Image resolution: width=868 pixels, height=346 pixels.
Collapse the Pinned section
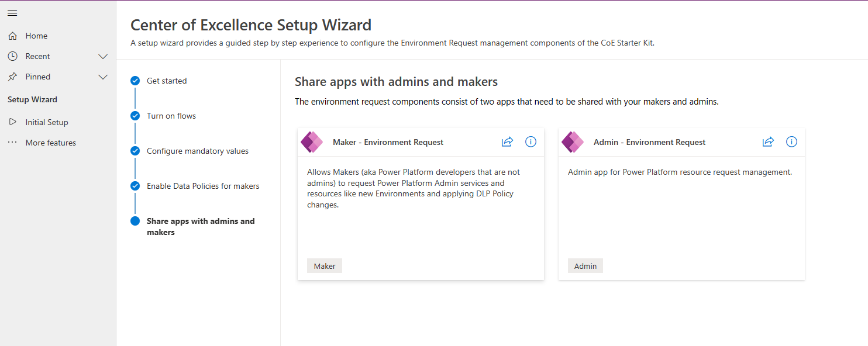point(103,77)
